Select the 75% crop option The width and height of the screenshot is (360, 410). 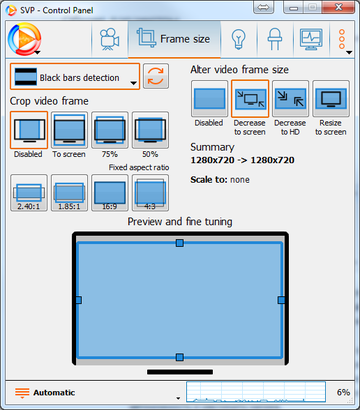point(110,130)
